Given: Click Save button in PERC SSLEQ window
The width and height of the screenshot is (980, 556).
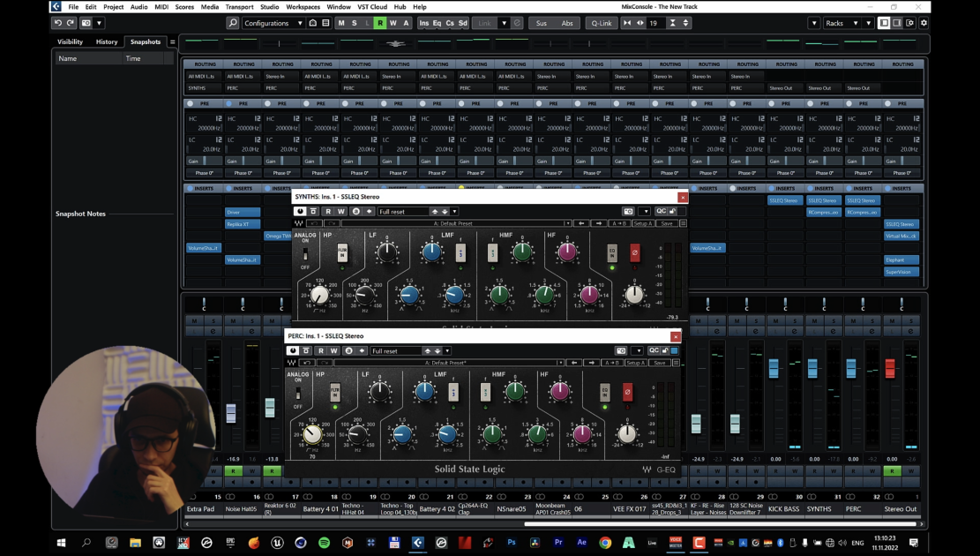Looking at the screenshot, I should click(x=660, y=363).
